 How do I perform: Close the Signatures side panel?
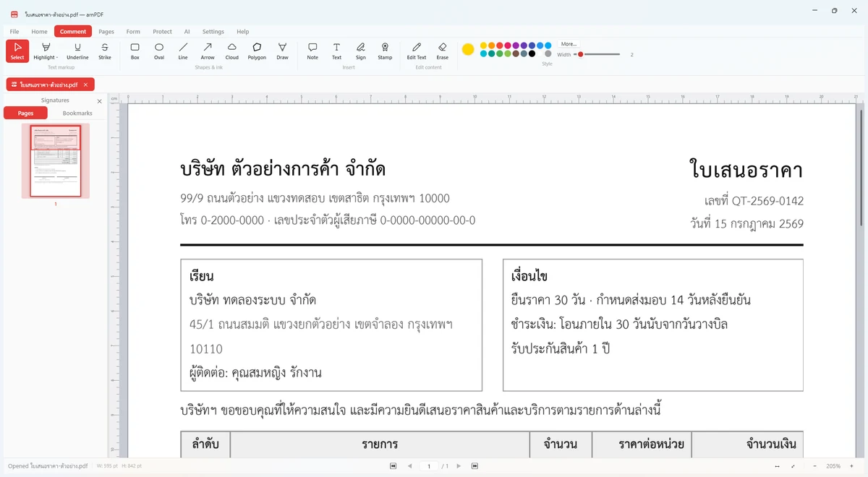click(100, 101)
